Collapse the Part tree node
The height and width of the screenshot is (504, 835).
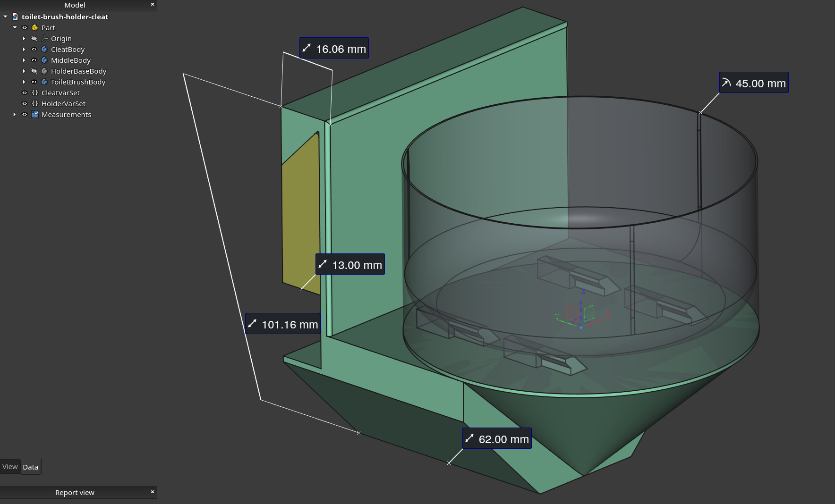click(15, 27)
